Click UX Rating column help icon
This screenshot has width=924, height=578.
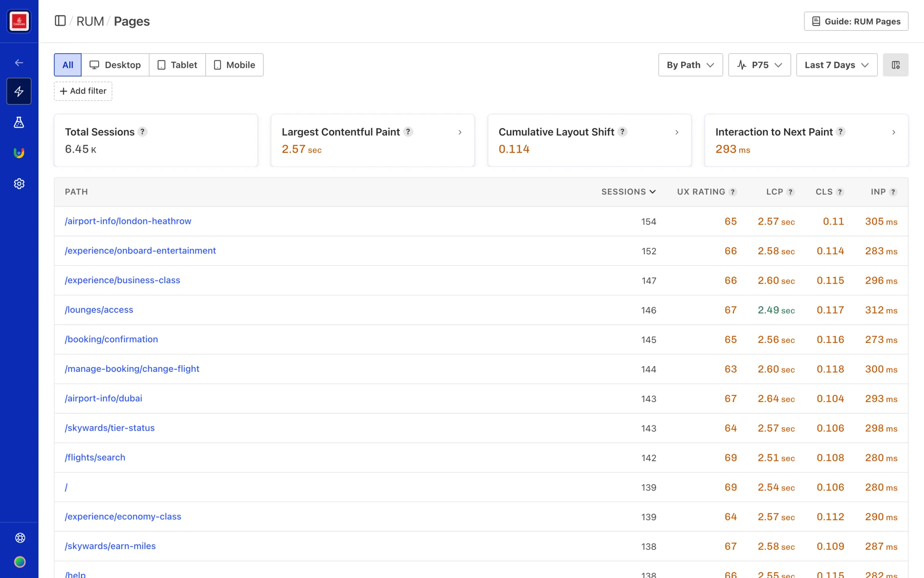click(x=733, y=192)
